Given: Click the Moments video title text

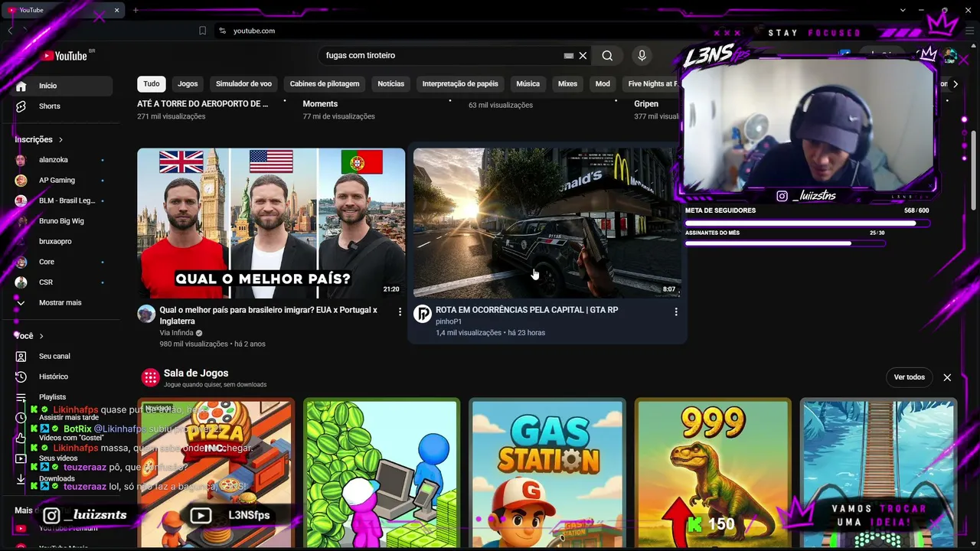Looking at the screenshot, I should click(320, 104).
